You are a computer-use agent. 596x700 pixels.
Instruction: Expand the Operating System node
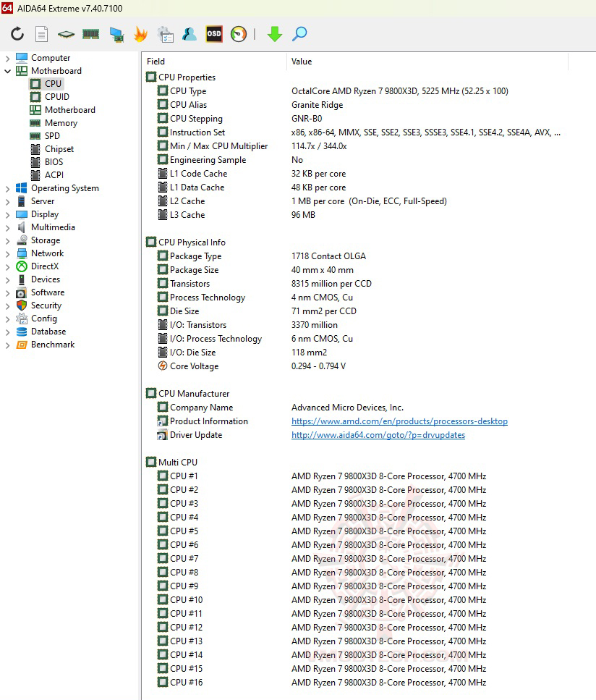point(7,188)
